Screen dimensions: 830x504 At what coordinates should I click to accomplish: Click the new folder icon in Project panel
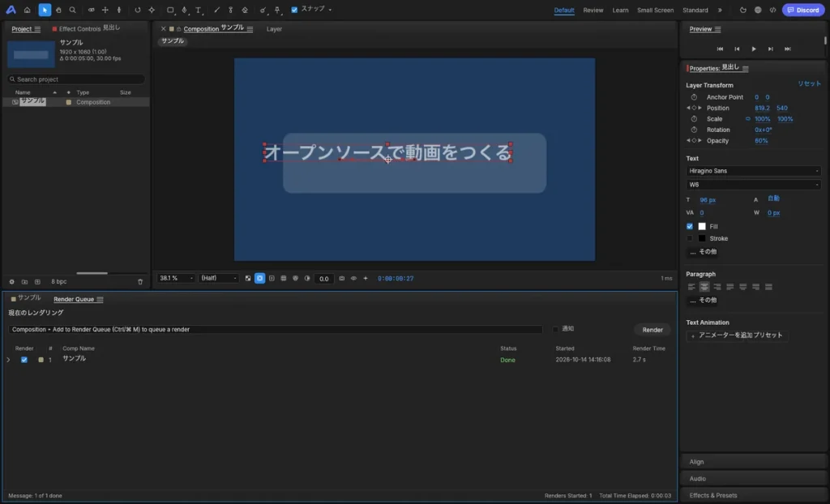point(24,282)
